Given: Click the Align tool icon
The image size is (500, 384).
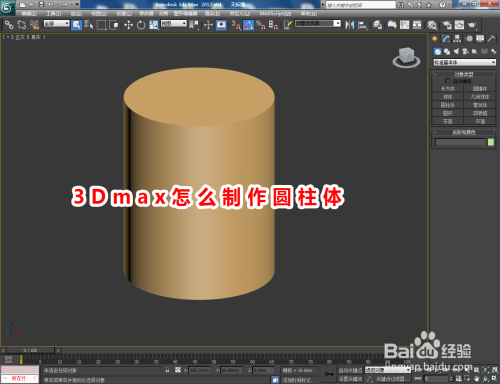Looking at the screenshot, I should coord(362,25).
